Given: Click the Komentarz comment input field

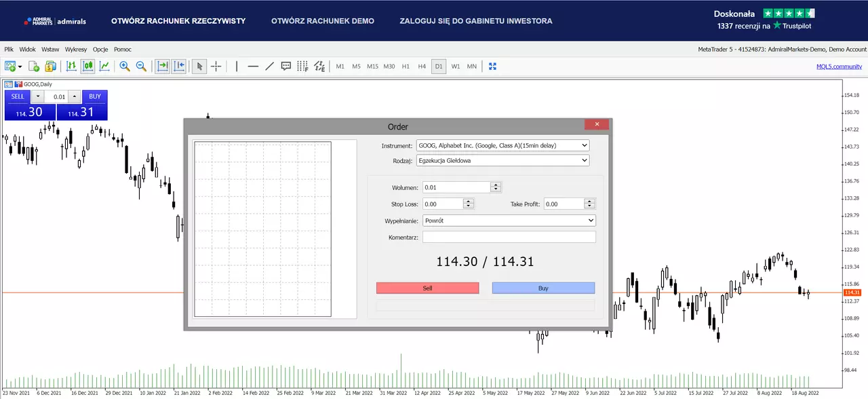Looking at the screenshot, I should pyautogui.click(x=509, y=237).
